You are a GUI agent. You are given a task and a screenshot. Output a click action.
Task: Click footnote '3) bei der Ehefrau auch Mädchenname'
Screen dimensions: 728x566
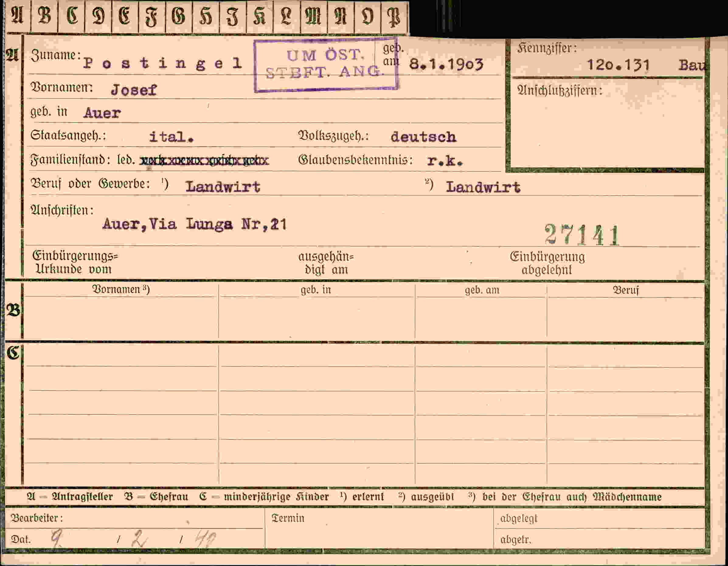pyautogui.click(x=565, y=496)
